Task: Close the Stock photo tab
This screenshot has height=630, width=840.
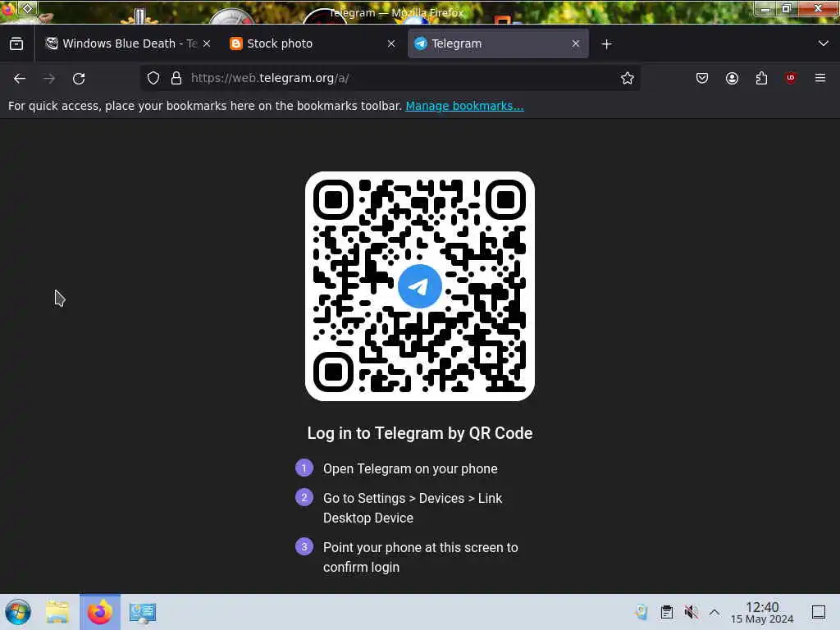Action: tap(391, 44)
